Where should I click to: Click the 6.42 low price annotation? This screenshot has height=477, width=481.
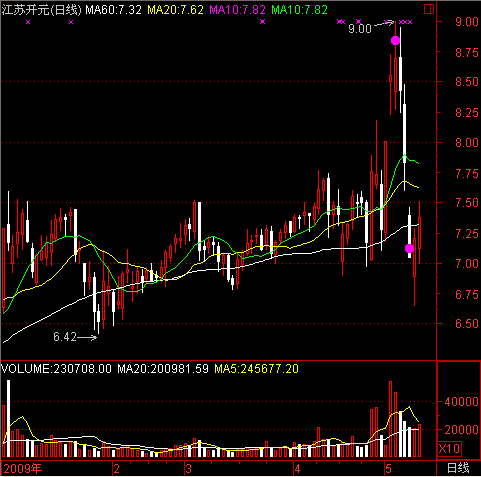coord(65,337)
